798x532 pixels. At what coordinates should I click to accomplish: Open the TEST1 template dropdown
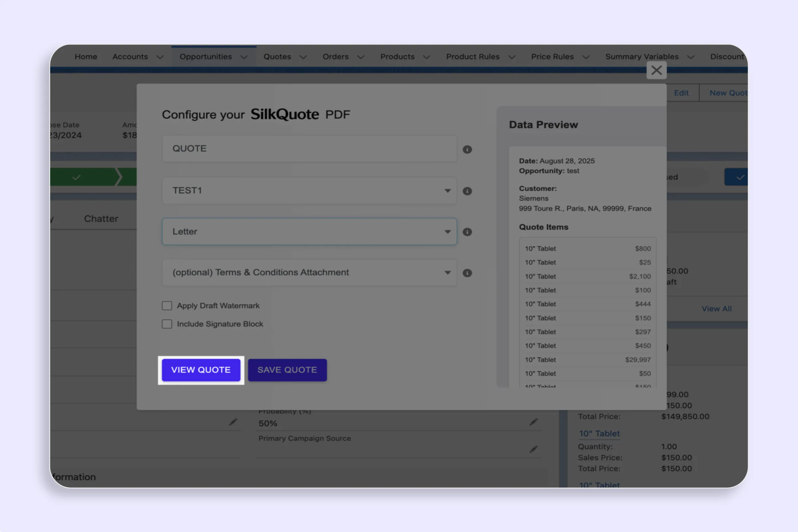point(309,191)
